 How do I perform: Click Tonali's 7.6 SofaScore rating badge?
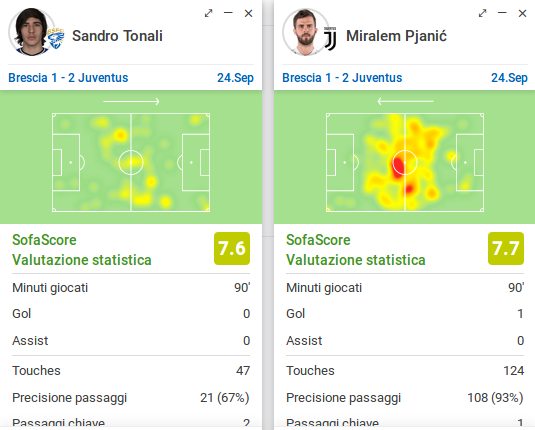click(232, 248)
